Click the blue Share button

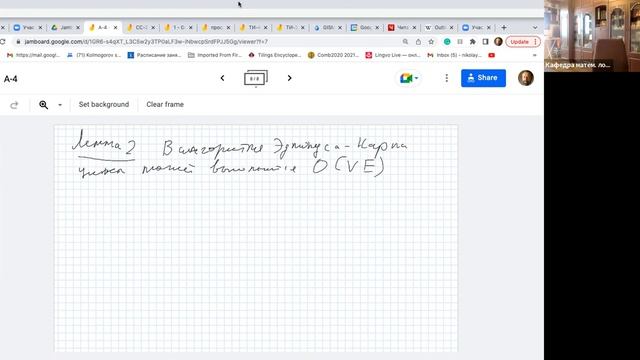tap(483, 78)
